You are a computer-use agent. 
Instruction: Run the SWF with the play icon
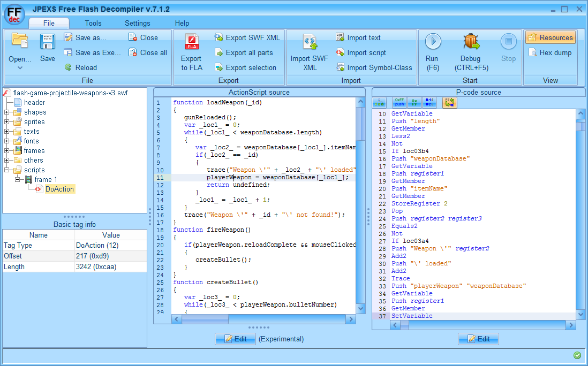click(433, 41)
